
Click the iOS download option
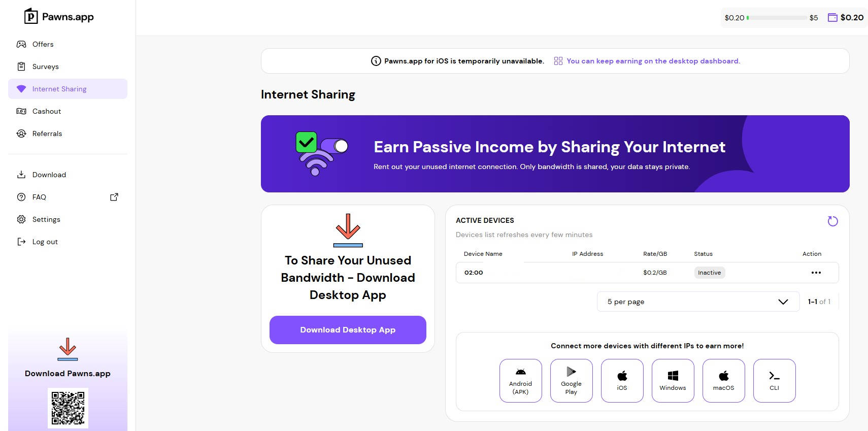pos(622,381)
